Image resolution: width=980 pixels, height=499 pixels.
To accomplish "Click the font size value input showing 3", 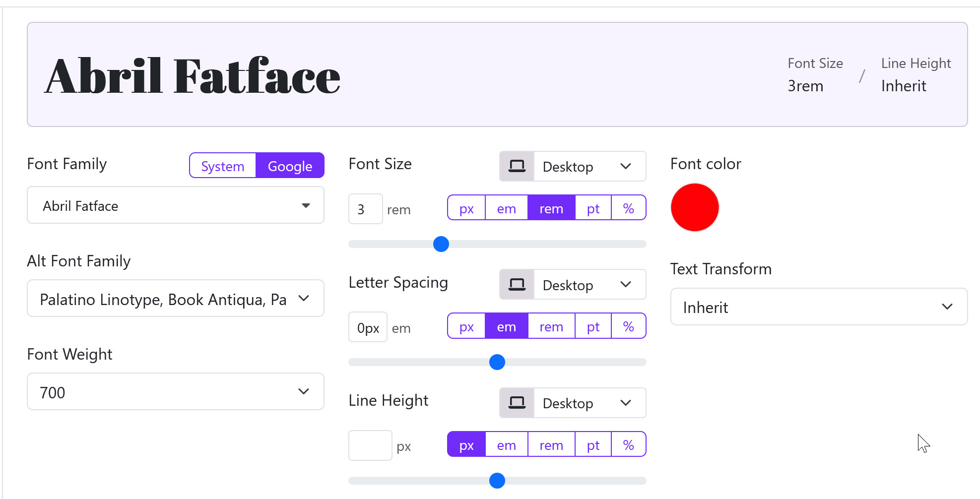I will pos(365,208).
